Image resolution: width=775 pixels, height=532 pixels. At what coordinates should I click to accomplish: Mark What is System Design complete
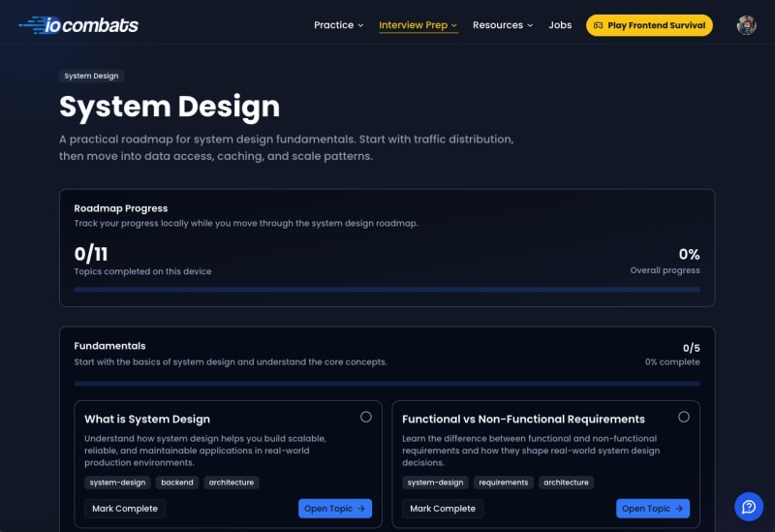click(x=125, y=508)
